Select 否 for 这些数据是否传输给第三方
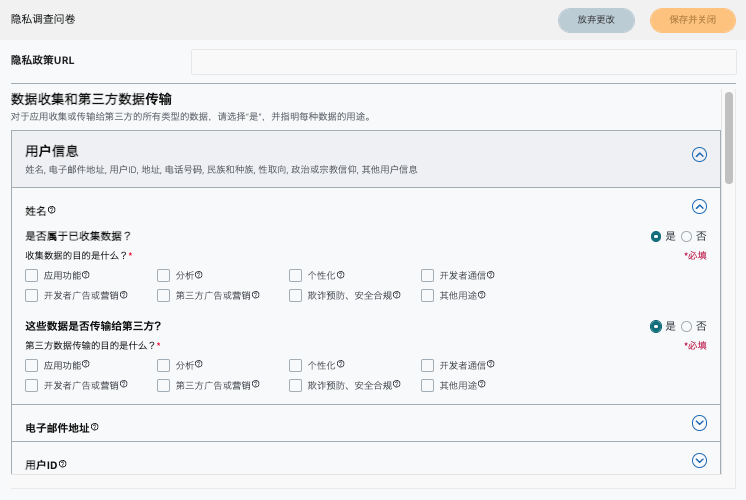 pyautogui.click(x=687, y=326)
